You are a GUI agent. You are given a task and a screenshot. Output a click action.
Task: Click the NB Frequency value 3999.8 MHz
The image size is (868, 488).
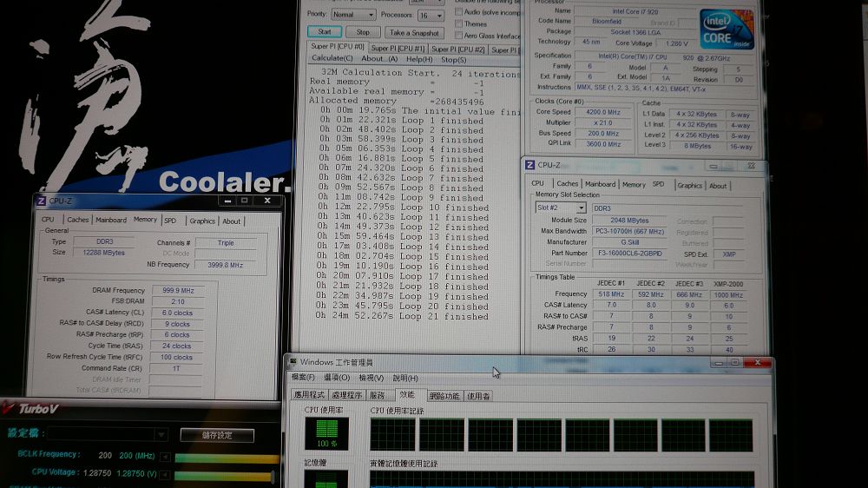coord(226,265)
